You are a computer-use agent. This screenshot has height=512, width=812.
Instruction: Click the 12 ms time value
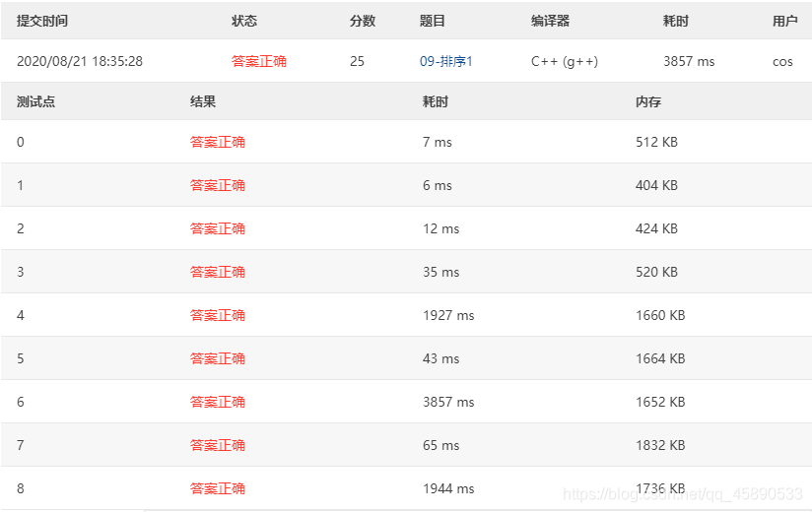click(440, 229)
